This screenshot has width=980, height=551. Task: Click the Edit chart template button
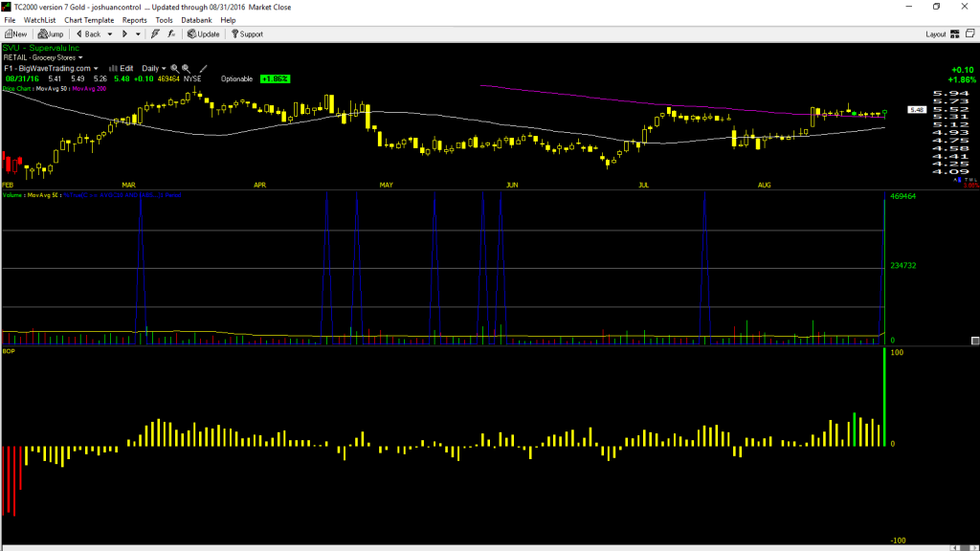(x=122, y=69)
